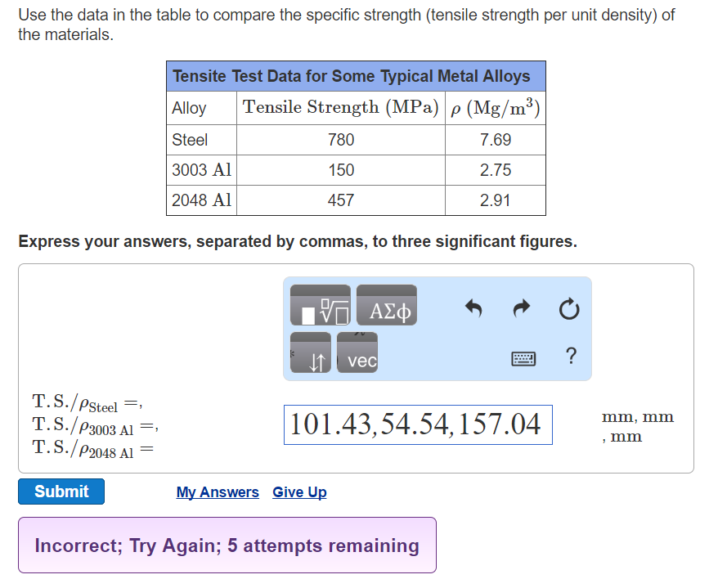Open the My Answers page
The width and height of the screenshot is (718, 588).
click(217, 491)
